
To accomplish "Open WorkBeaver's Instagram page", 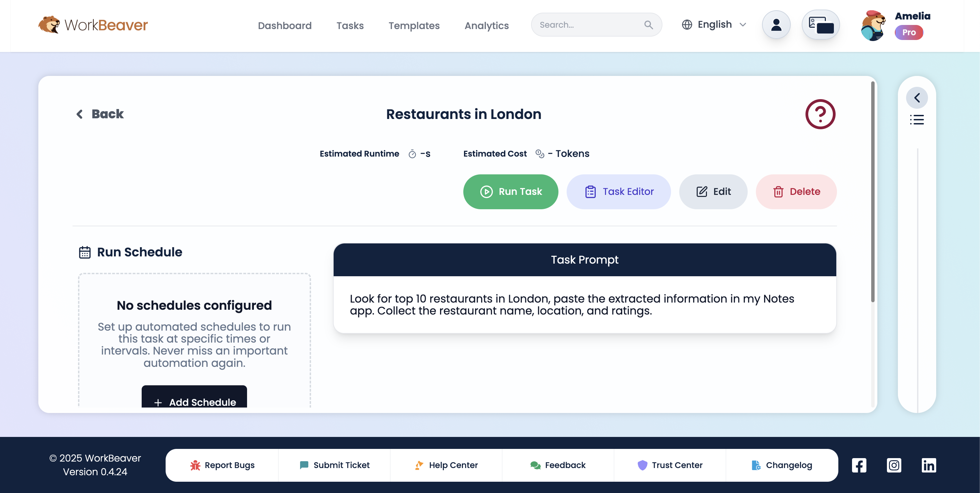I will (x=894, y=465).
